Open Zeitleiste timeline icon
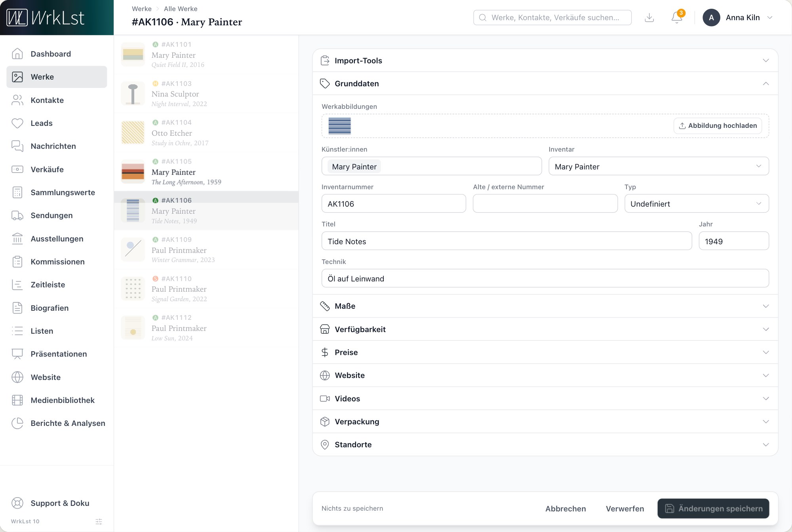Image resolution: width=792 pixels, height=532 pixels. 17,285
